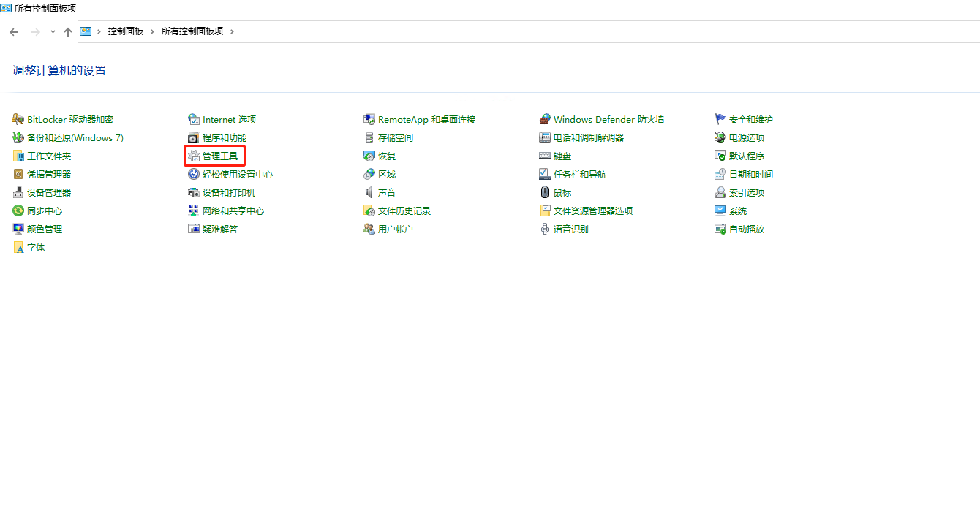Open the 鼠标 mouse icon

(545, 192)
